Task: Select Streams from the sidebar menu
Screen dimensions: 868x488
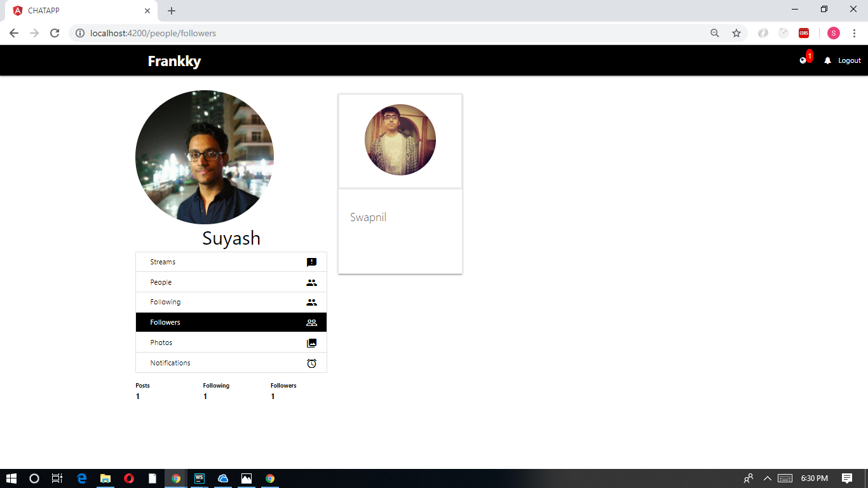Action: [x=162, y=261]
